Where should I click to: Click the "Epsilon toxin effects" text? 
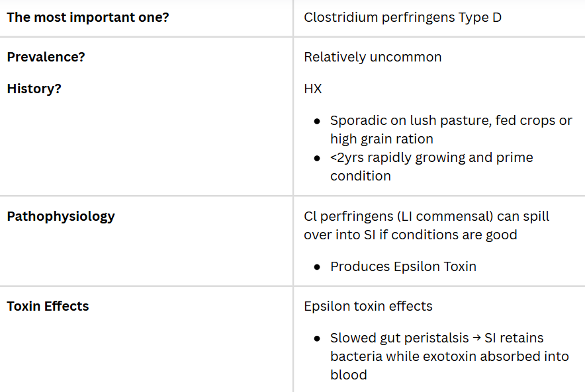pos(368,306)
